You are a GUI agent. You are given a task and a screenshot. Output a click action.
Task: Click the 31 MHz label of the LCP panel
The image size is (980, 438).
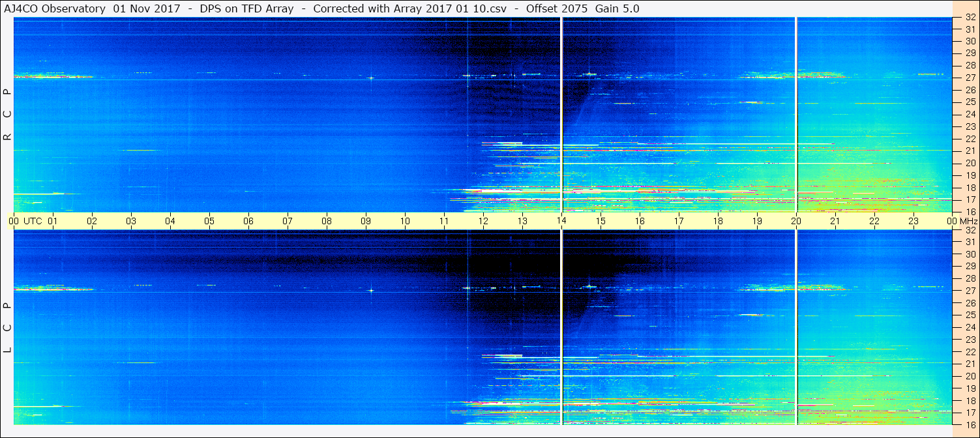coord(970,242)
